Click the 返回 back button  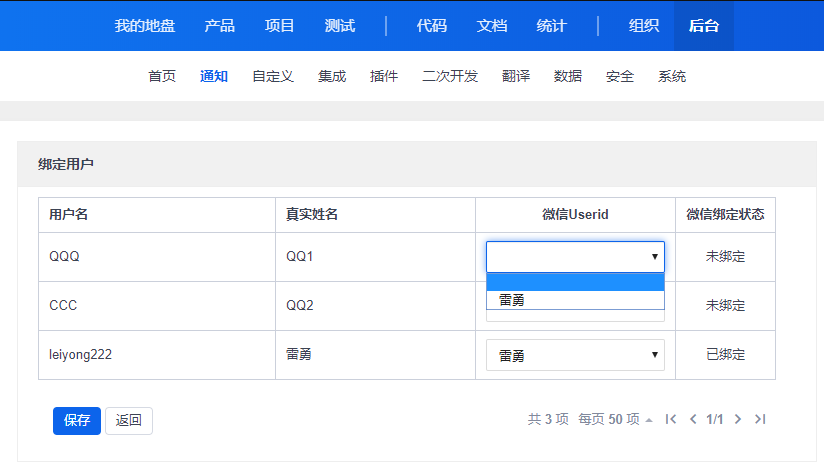(x=129, y=421)
